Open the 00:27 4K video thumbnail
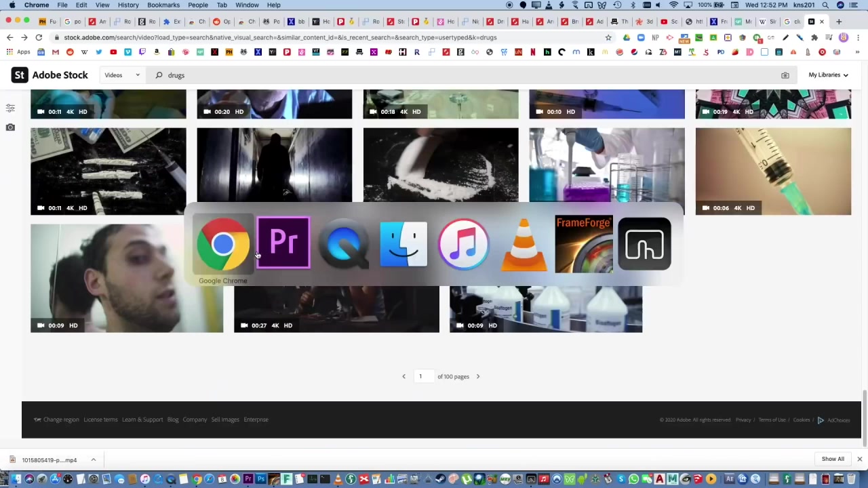Screen dimensions: 868x488 [336, 309]
